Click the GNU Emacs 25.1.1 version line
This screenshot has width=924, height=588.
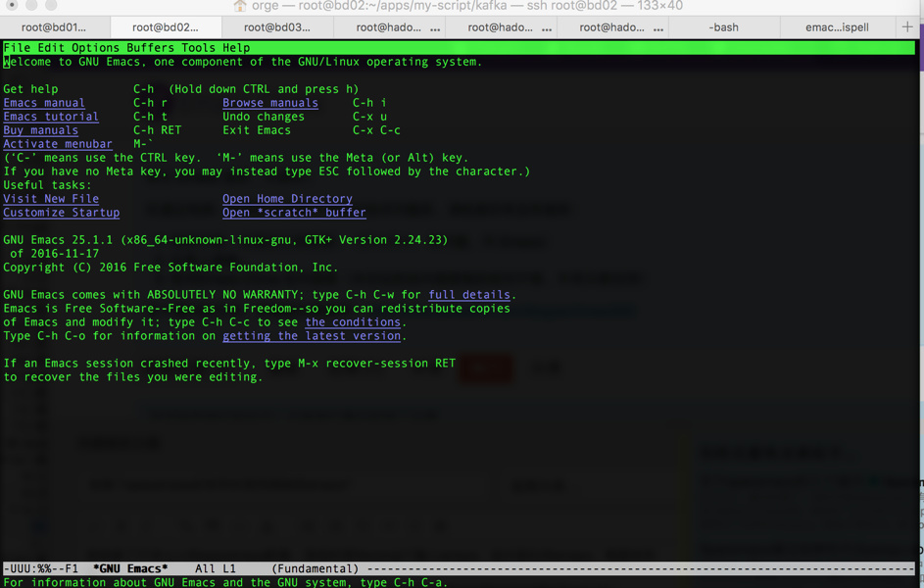225,240
